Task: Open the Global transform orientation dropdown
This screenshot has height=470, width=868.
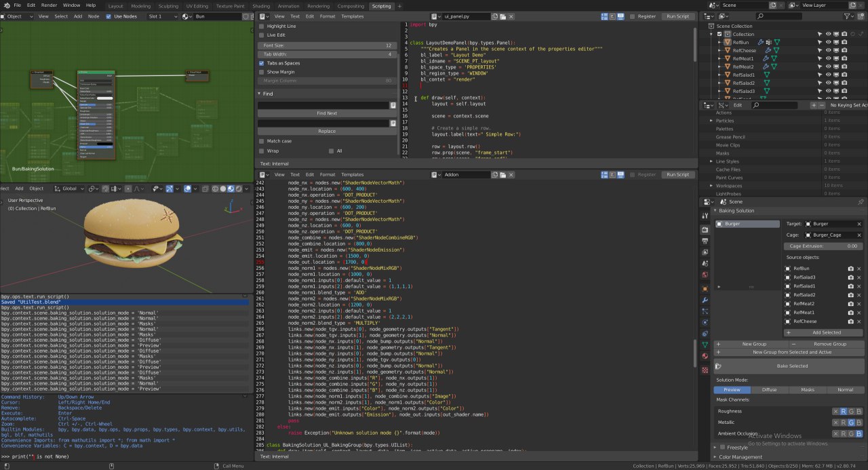Action: coord(70,189)
